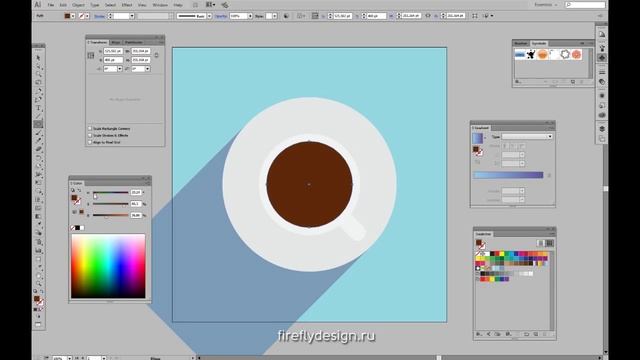This screenshot has height=360, width=640.
Task: Select the Magic Wand tool
Action: [38, 74]
